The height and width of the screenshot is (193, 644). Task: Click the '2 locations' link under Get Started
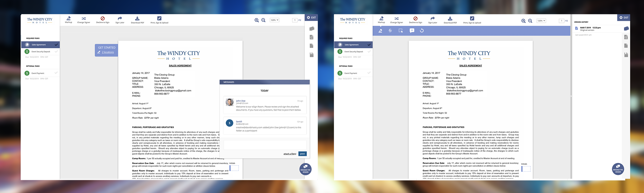click(x=109, y=52)
